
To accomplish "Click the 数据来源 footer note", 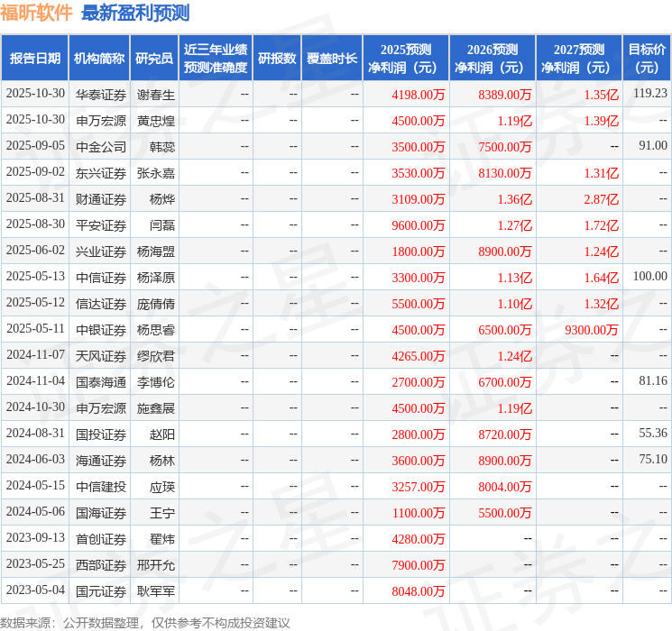I will click(x=144, y=622).
